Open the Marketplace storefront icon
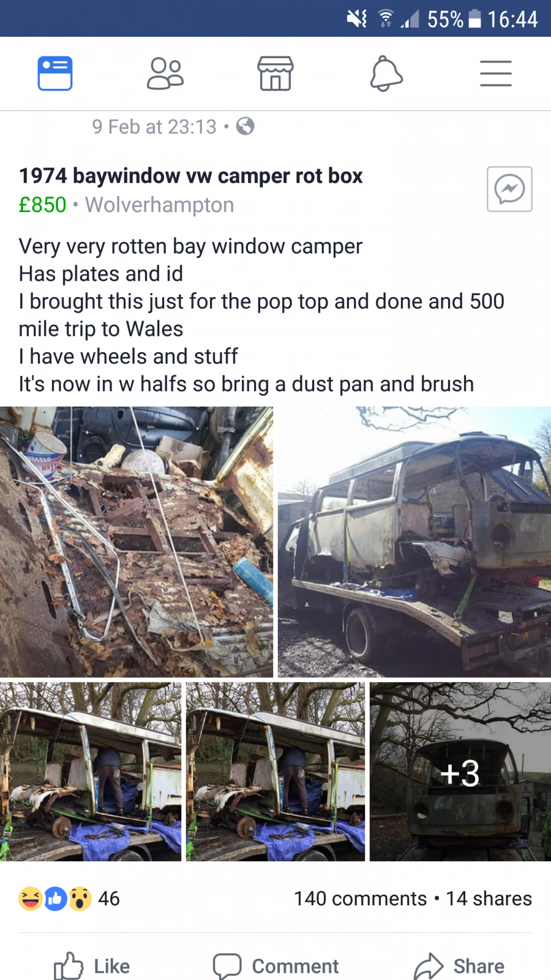This screenshot has height=980, width=551. [x=275, y=73]
